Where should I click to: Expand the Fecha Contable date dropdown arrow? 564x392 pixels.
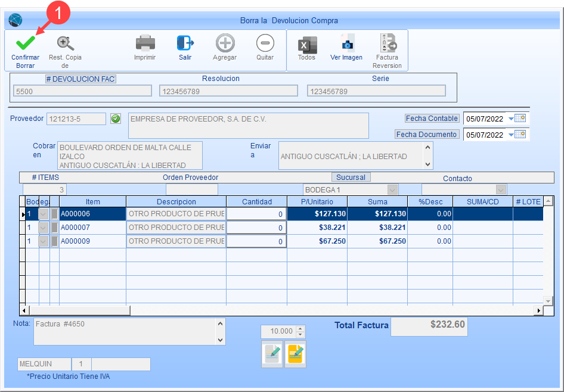coord(511,119)
